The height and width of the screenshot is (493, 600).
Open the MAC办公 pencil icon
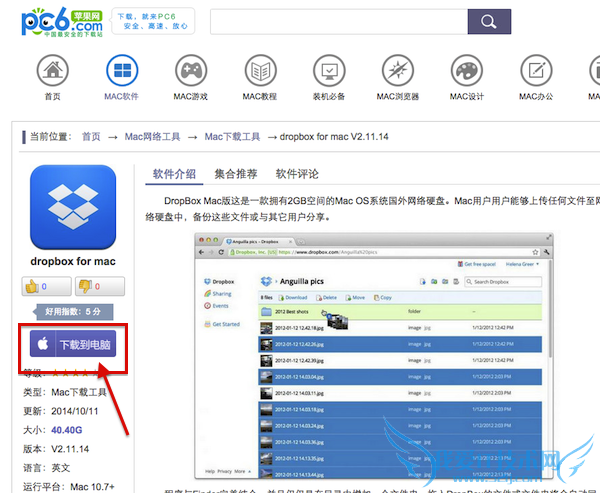536,70
